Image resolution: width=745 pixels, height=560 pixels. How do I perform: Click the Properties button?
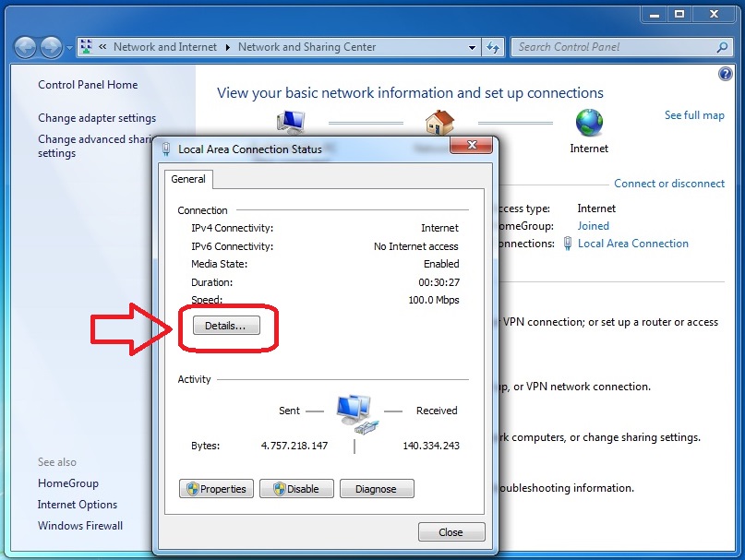(x=216, y=489)
